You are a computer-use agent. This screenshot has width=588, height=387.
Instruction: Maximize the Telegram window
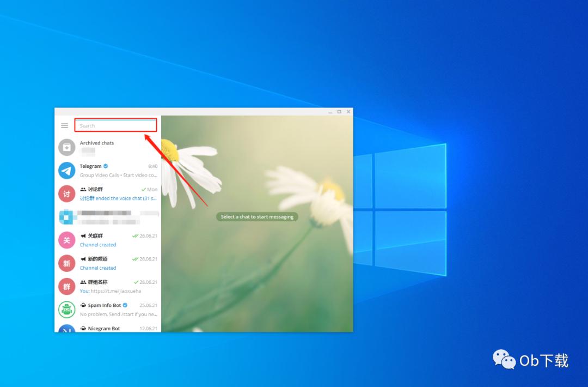pos(339,112)
